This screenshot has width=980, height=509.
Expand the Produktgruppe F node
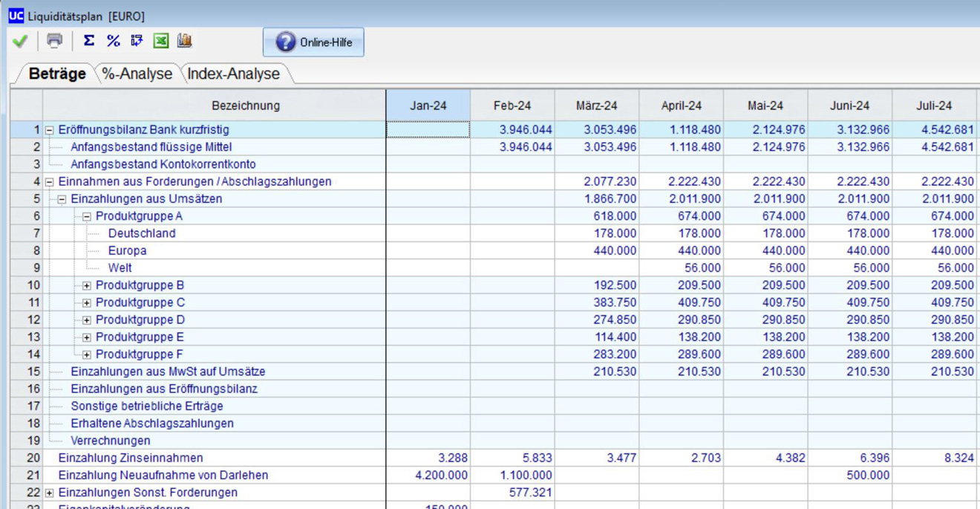[87, 354]
